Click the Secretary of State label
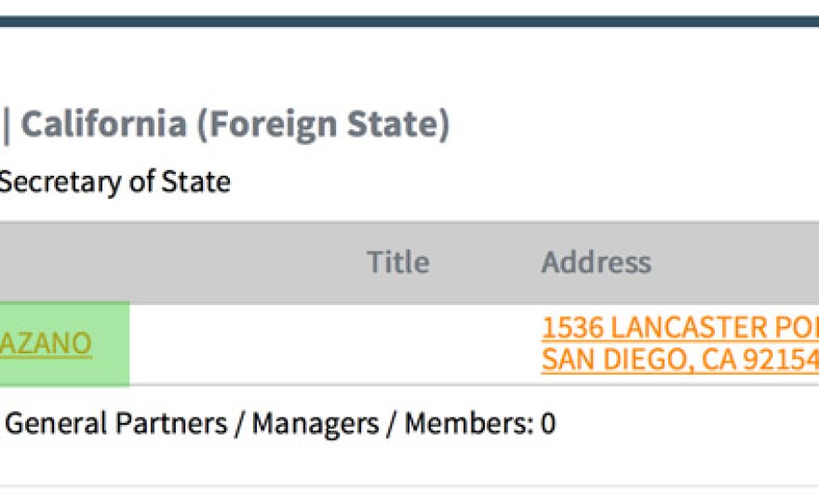Viewport: 819px width, 504px height. [x=114, y=182]
